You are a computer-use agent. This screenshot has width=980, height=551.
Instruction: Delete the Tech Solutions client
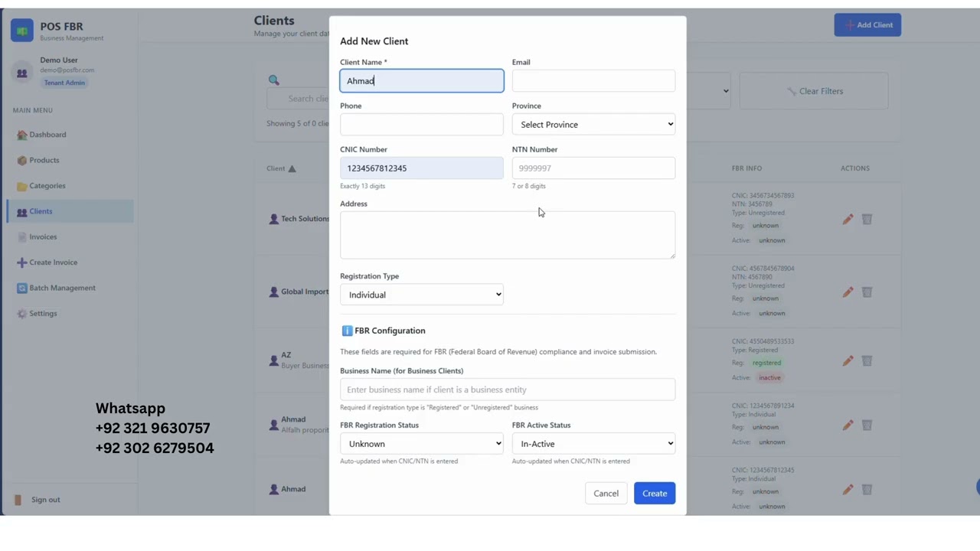pos(867,220)
